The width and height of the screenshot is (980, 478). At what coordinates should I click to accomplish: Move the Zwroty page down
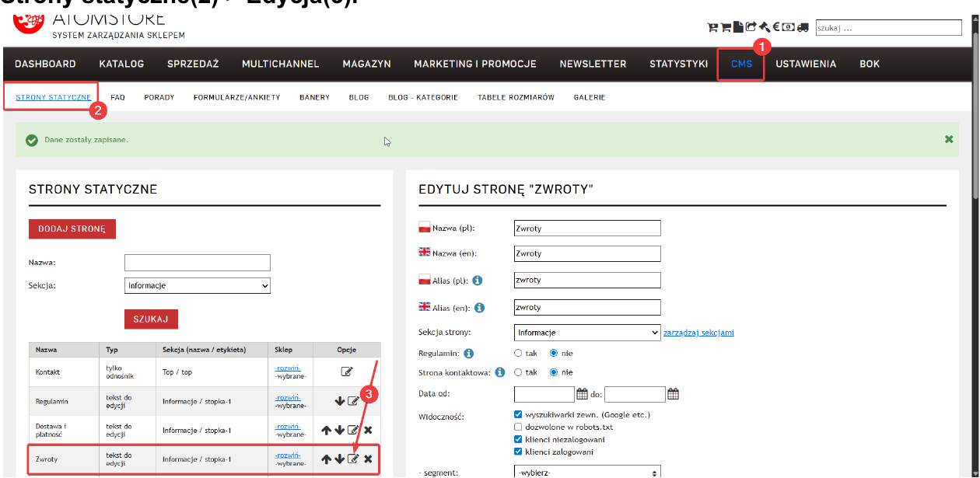coord(340,459)
